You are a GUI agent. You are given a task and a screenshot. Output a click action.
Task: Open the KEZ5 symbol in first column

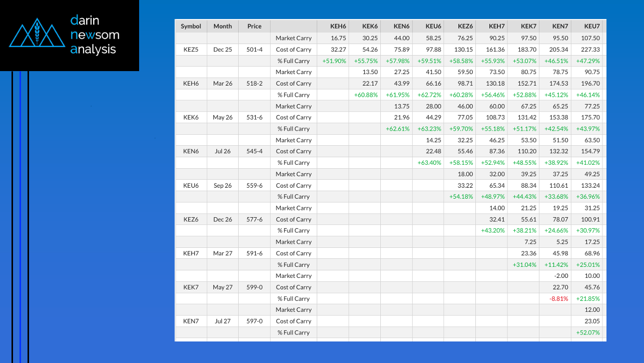pyautogui.click(x=191, y=50)
